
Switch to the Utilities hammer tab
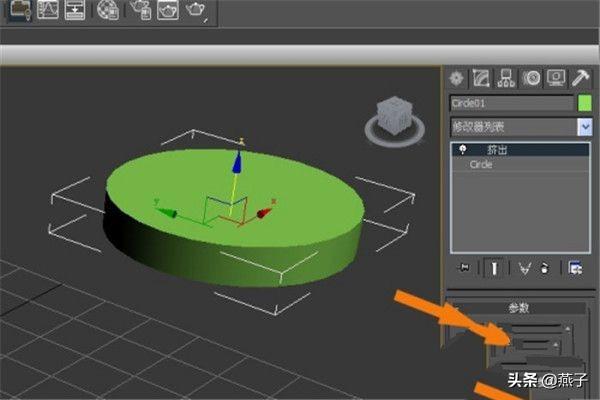click(582, 78)
